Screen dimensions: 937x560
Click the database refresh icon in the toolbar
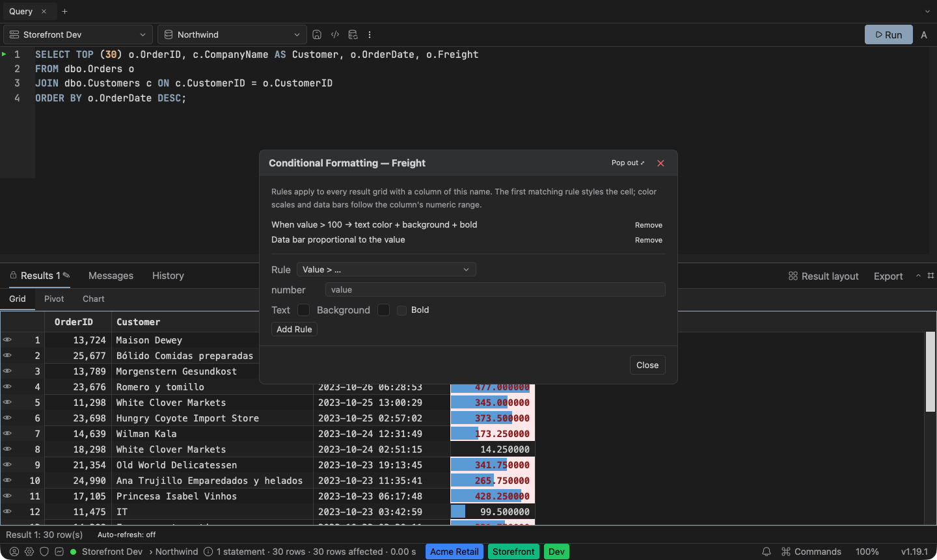coord(353,34)
